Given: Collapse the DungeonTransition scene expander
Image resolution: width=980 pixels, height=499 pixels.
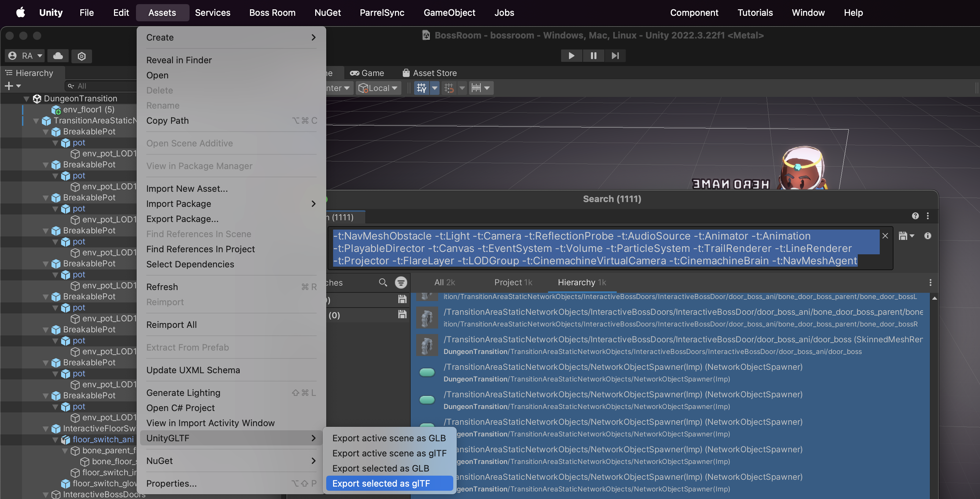Looking at the screenshot, I should (26, 99).
